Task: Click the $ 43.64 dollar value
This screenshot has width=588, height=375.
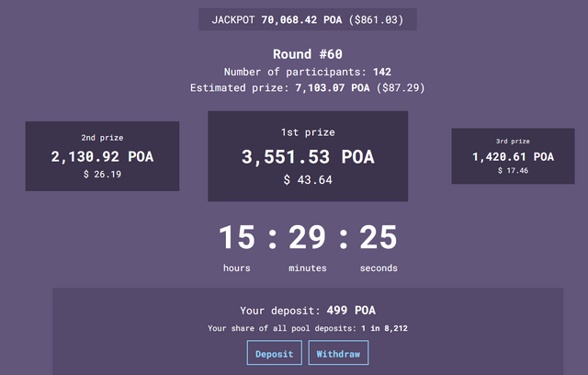Action: [x=308, y=180]
